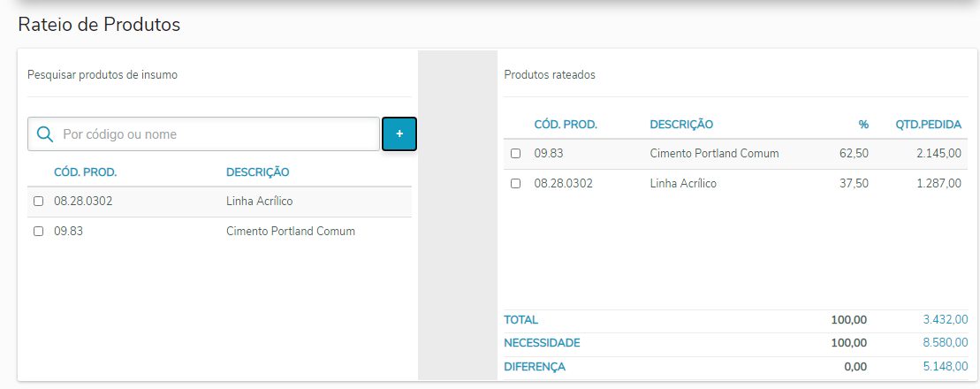Click the 2.145,00 quantity cell

click(938, 154)
